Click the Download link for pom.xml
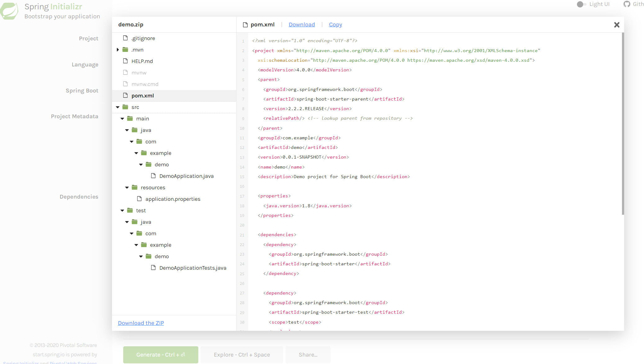644x364 pixels. coord(302,24)
